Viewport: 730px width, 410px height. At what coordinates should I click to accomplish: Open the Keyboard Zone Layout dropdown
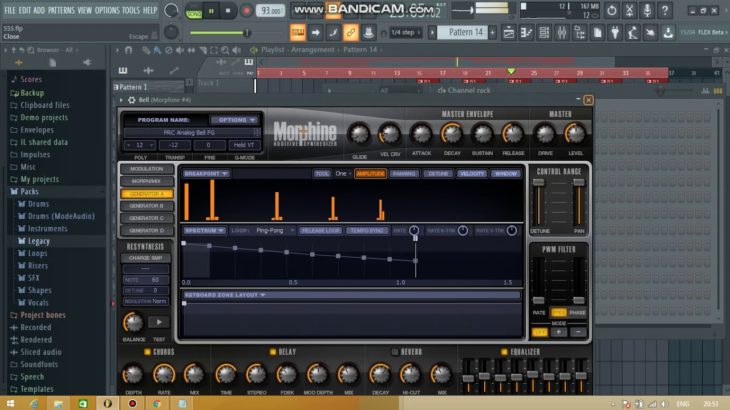(x=225, y=295)
